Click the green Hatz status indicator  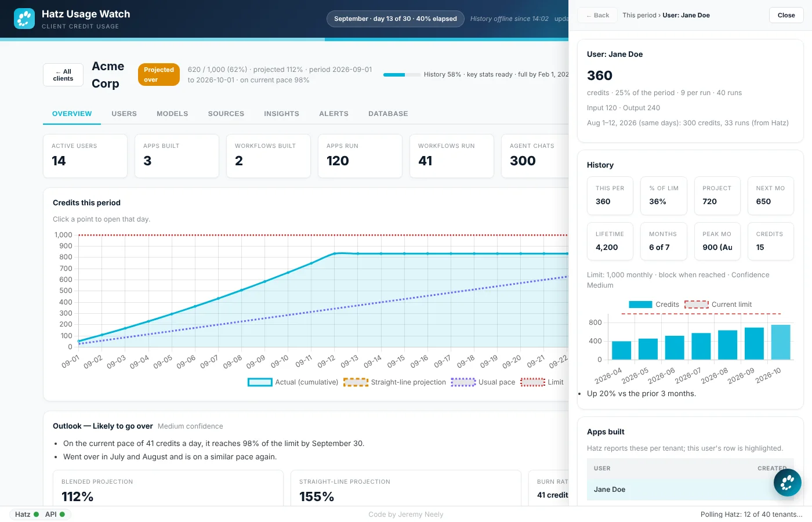36,514
